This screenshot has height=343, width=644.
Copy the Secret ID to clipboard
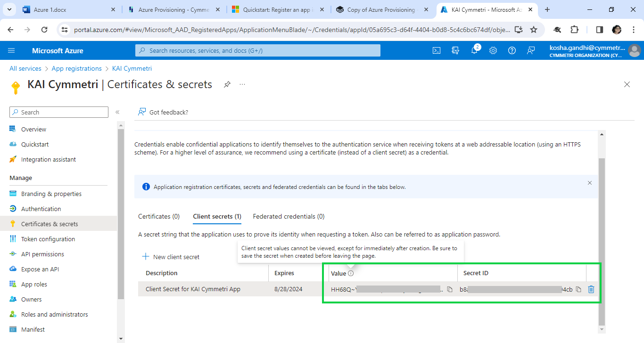(x=578, y=289)
